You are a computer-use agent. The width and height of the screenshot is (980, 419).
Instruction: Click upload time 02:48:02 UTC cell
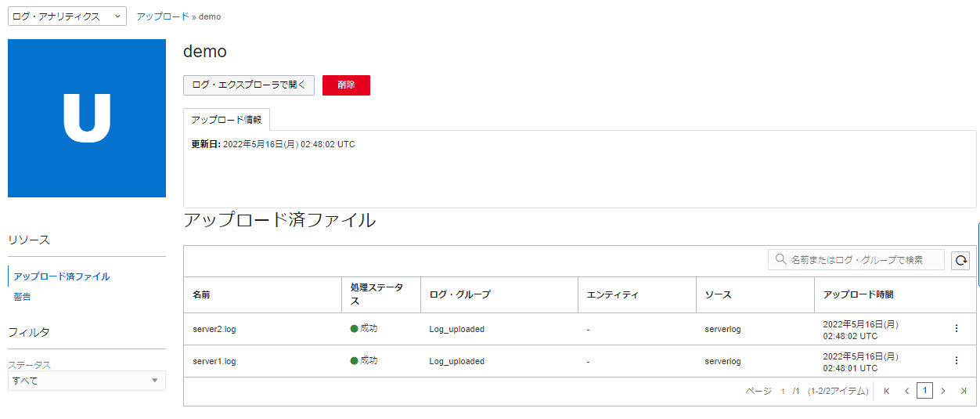pos(860,330)
